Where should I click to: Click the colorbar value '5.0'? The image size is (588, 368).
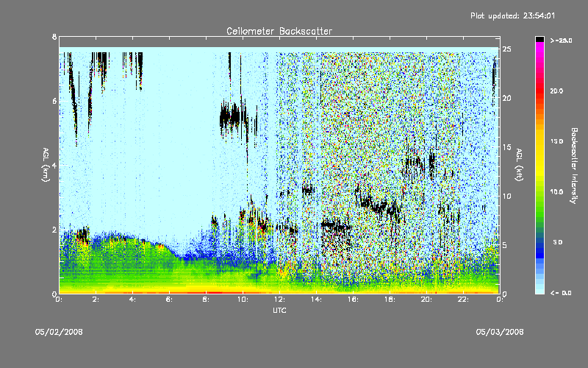(x=557, y=242)
